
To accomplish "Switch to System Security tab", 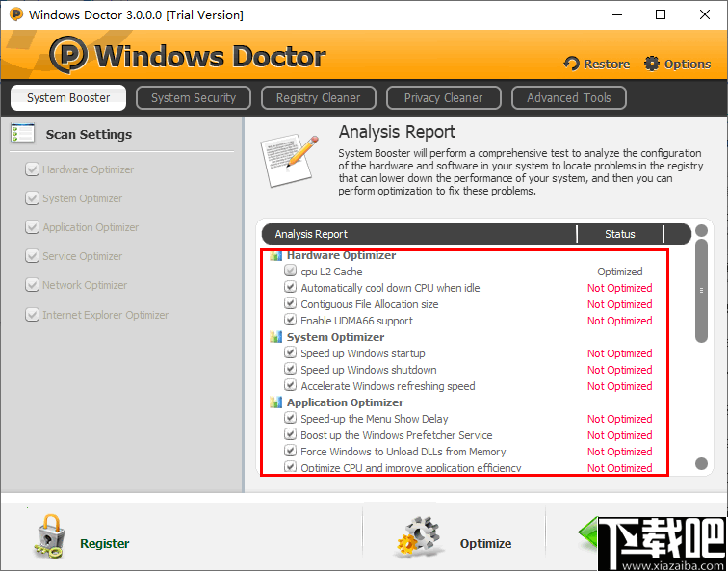I will click(x=194, y=97).
